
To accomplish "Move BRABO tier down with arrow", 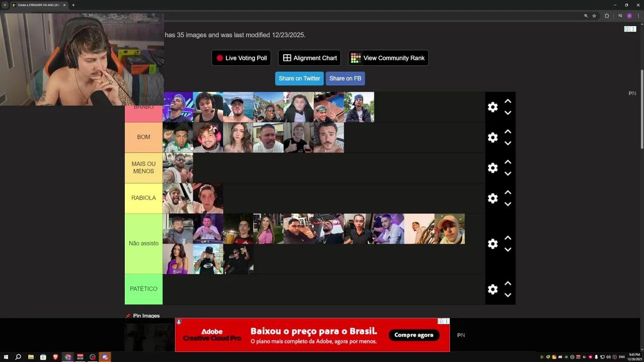I will [x=508, y=113].
